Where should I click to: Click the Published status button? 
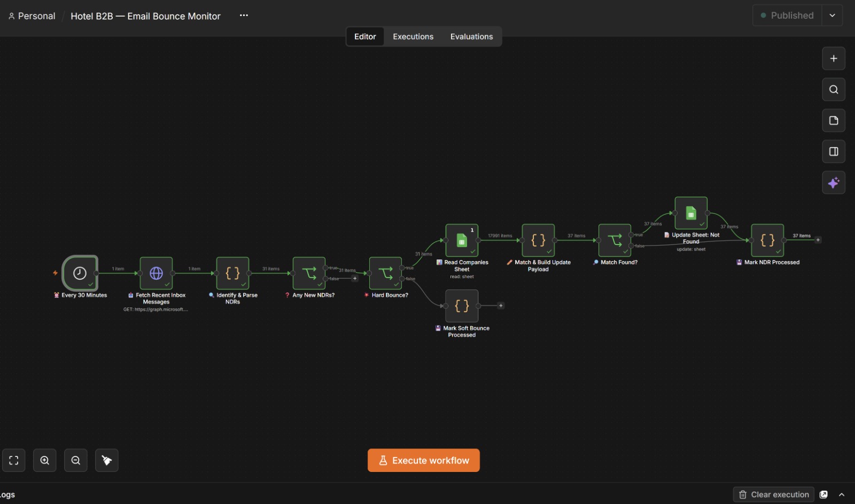(x=787, y=15)
